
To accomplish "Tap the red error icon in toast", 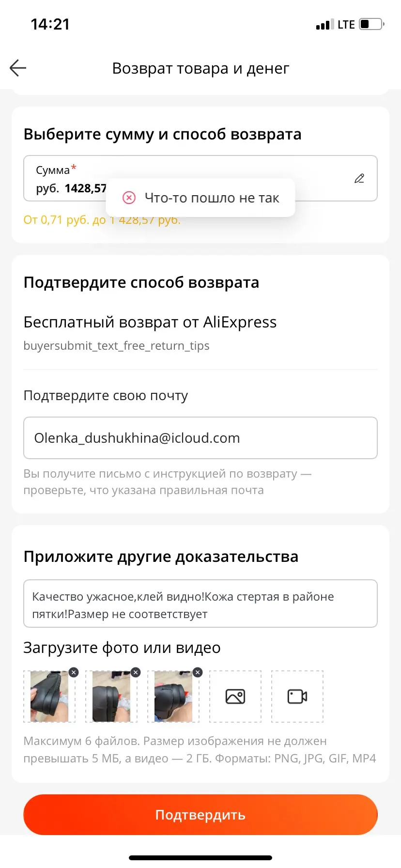I will [129, 198].
